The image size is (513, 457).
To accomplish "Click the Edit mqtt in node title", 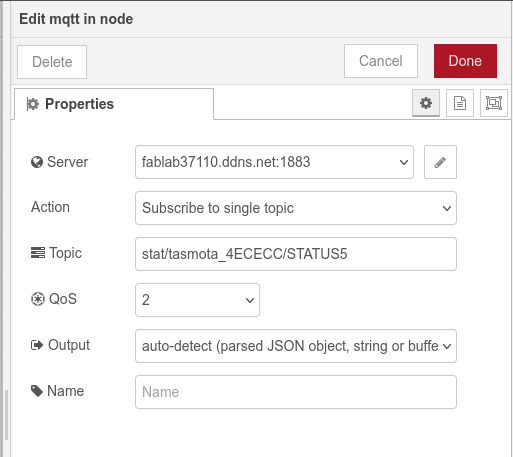I will 76,19.
